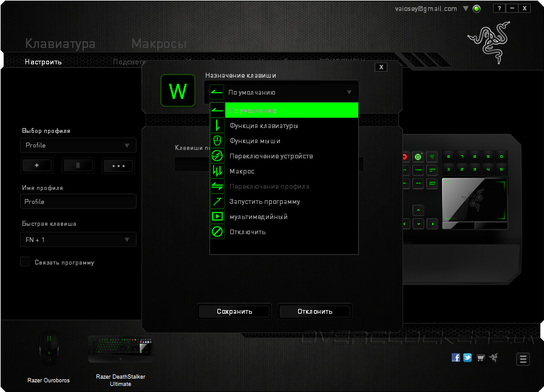Click the delete profile trash icon

(x=78, y=166)
